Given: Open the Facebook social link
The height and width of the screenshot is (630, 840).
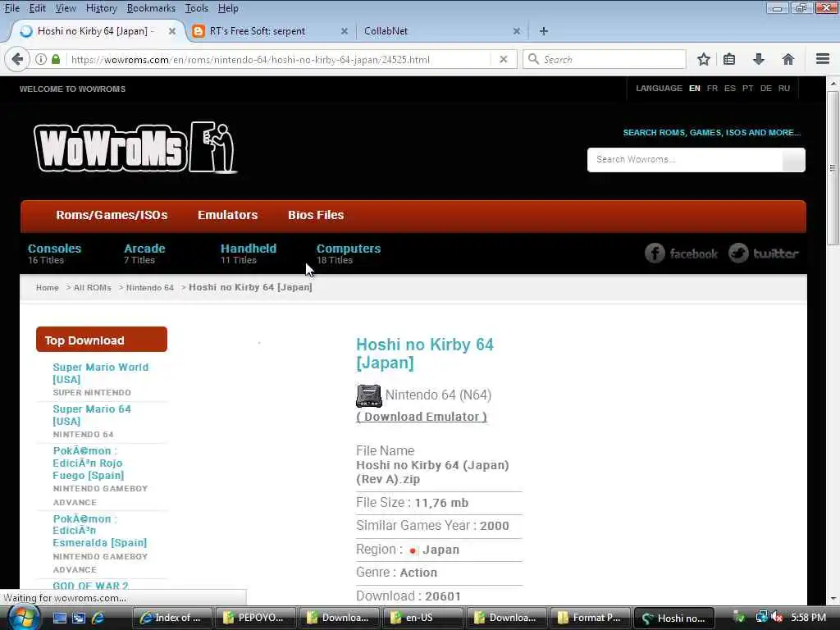Looking at the screenshot, I should 681,253.
